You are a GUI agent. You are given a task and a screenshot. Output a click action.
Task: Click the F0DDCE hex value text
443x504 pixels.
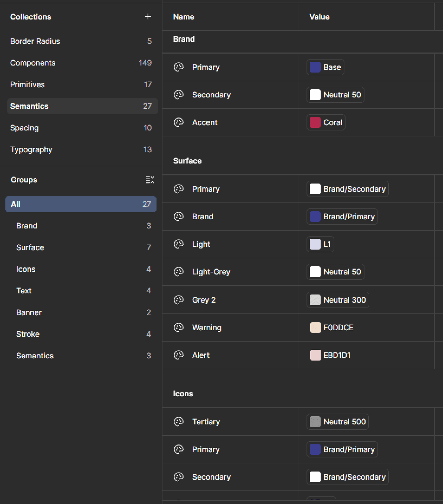pyautogui.click(x=338, y=328)
